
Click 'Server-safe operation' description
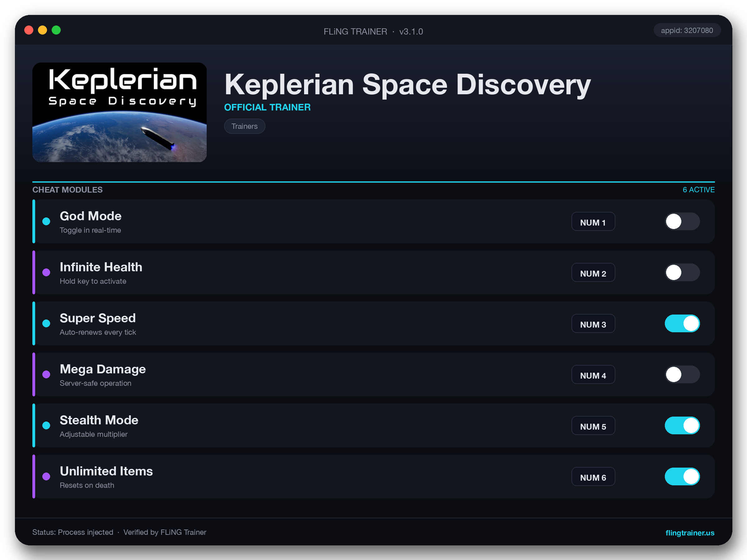click(96, 383)
